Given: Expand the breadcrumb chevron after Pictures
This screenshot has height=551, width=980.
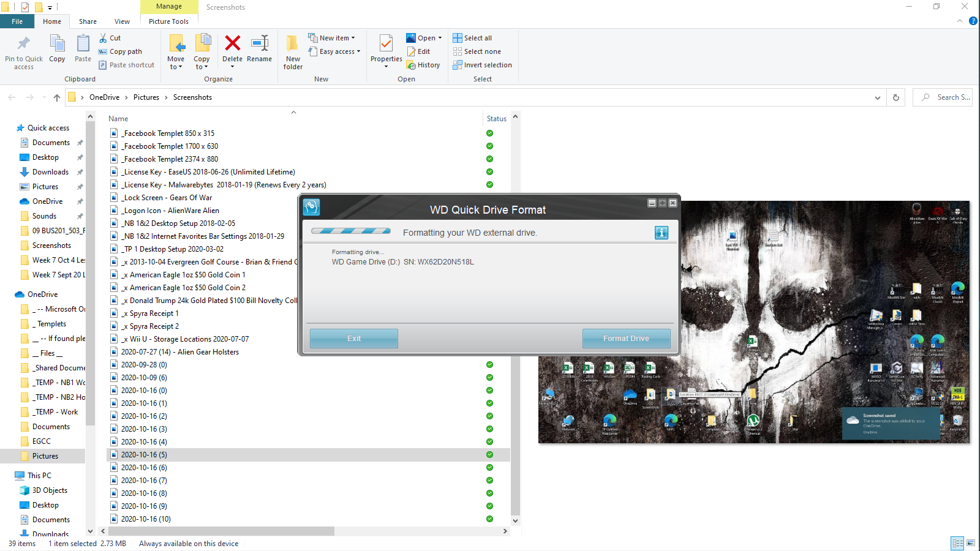Looking at the screenshot, I should pyautogui.click(x=166, y=97).
